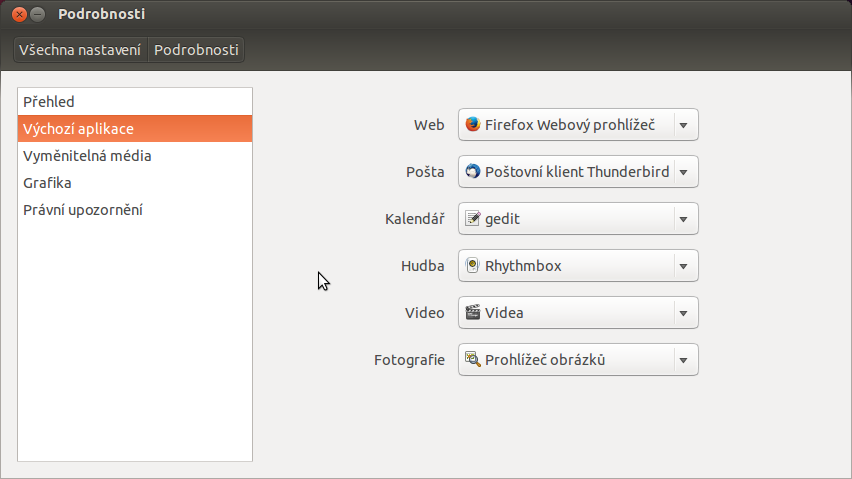The image size is (852, 479).
Task: Select Grafika in the sidebar
Action: [135, 183]
